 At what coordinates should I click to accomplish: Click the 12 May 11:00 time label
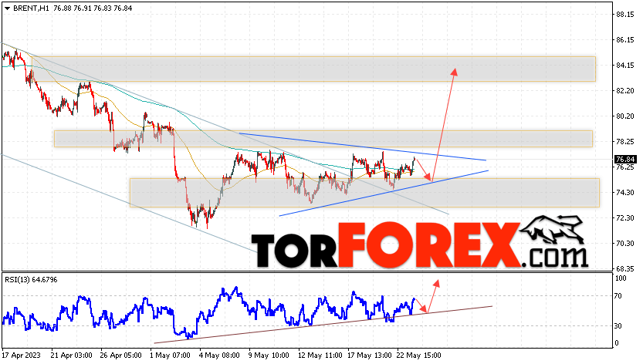[320, 356]
